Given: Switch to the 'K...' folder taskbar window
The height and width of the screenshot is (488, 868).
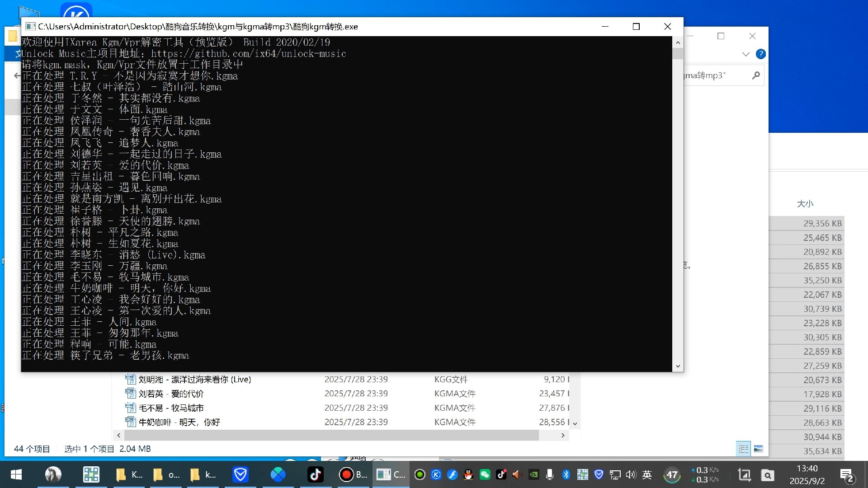Looking at the screenshot, I should (x=129, y=474).
